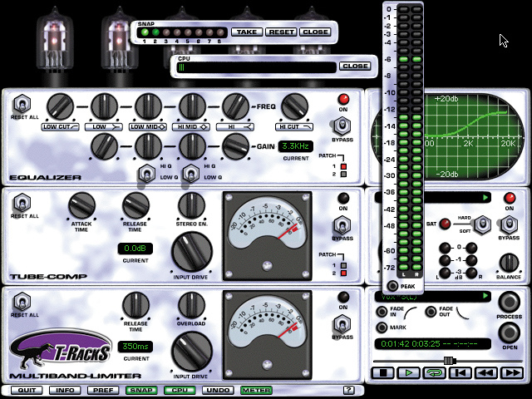Toggle the green loop button
This screenshot has width=532, height=399.
[x=435, y=373]
